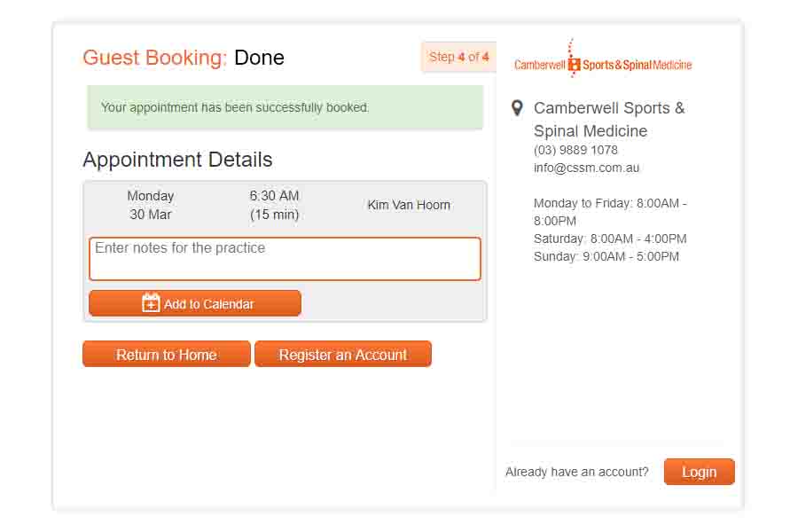Click the phone number (03) 9889 1078
The height and width of the screenshot is (532, 798).
tap(575, 150)
